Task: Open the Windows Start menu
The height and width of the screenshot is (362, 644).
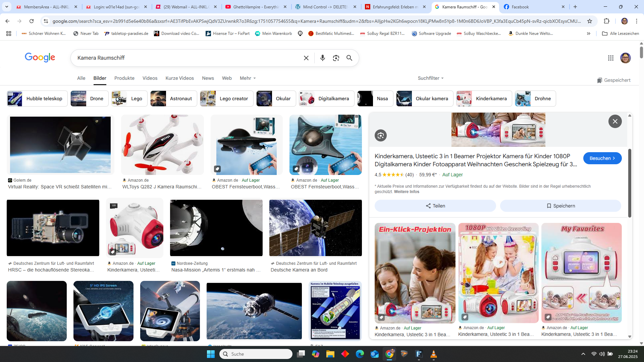Action: [x=211, y=354]
